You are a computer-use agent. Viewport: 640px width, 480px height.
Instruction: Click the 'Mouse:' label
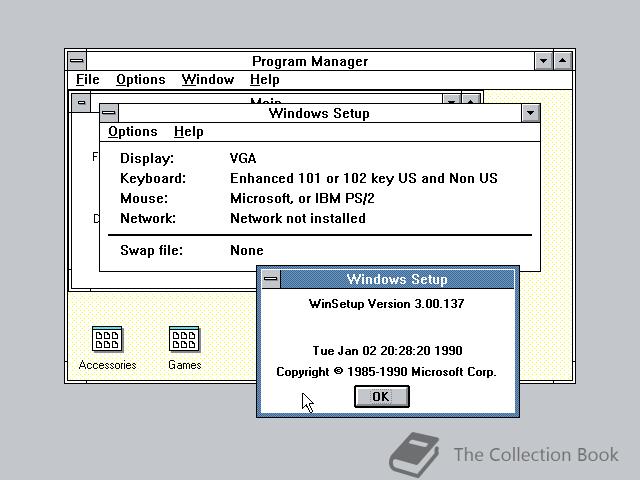144,198
